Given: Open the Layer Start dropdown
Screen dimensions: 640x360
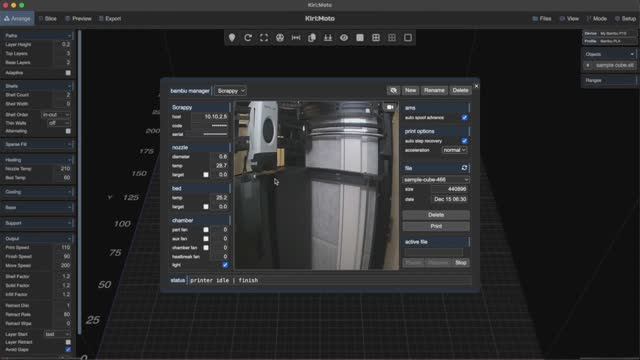Looking at the screenshot, I should (57, 334).
